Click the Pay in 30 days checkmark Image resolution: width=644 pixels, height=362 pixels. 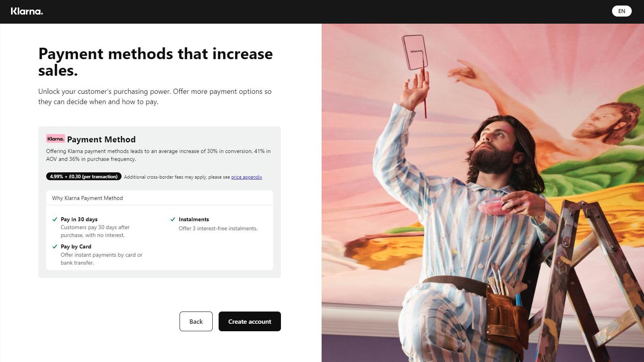pyautogui.click(x=55, y=219)
